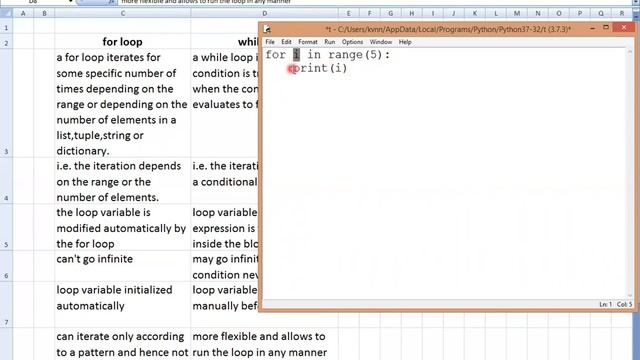Click cell 'can't go infinite'
Screen dimensions: 640x360
coord(122,266)
